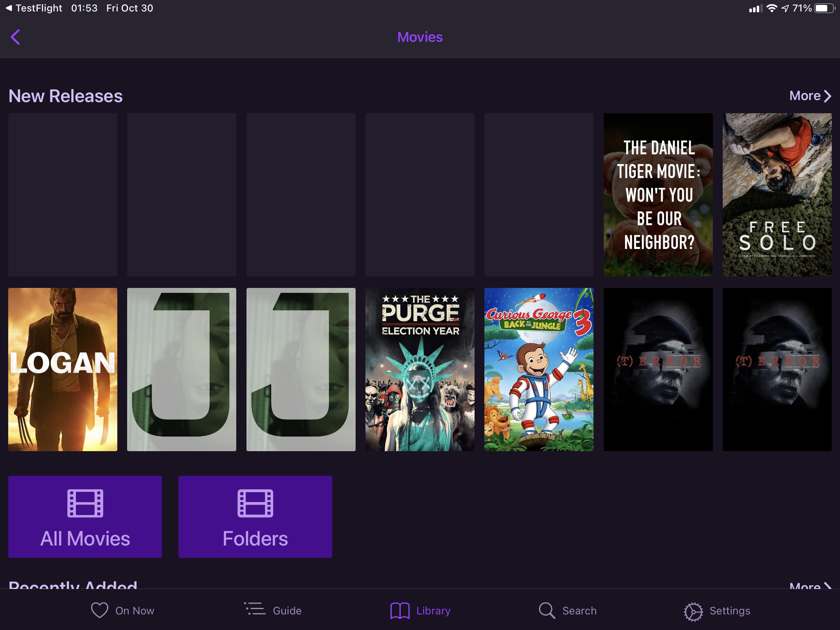Open the On Now heart icon tab
840x630 pixels.
tap(99, 610)
